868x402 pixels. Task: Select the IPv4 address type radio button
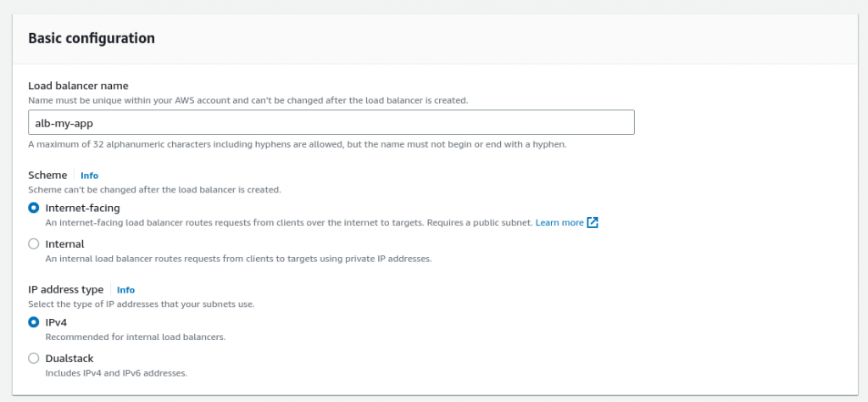(34, 322)
